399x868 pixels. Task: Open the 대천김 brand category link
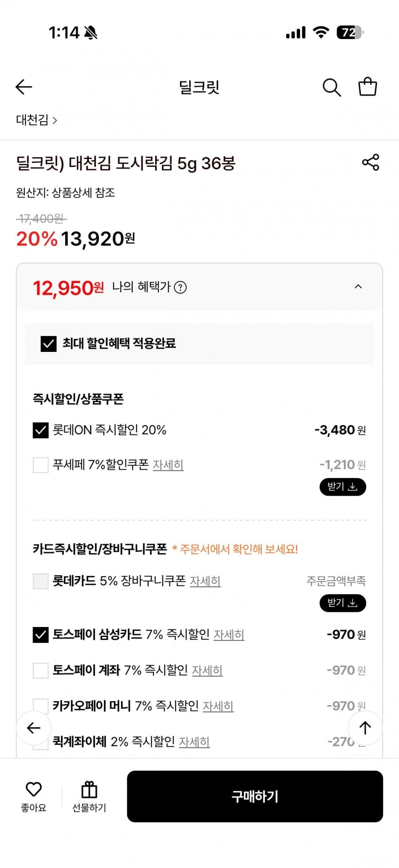pyautogui.click(x=37, y=120)
